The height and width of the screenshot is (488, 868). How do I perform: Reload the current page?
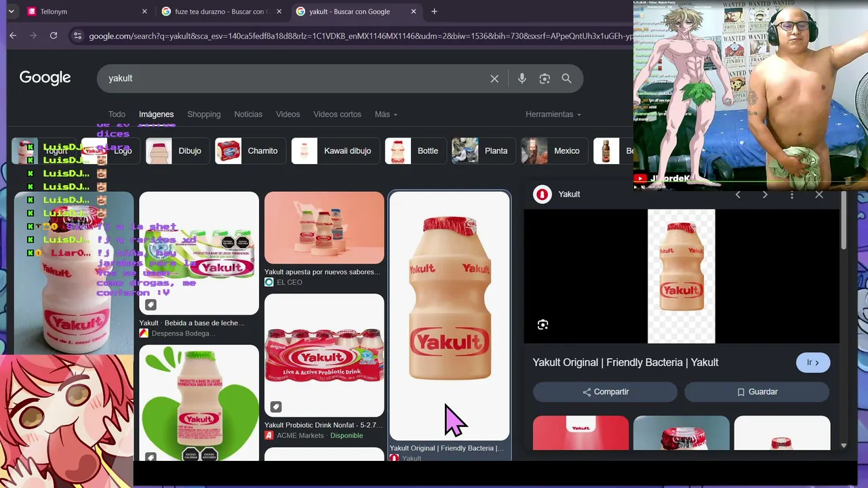[54, 36]
